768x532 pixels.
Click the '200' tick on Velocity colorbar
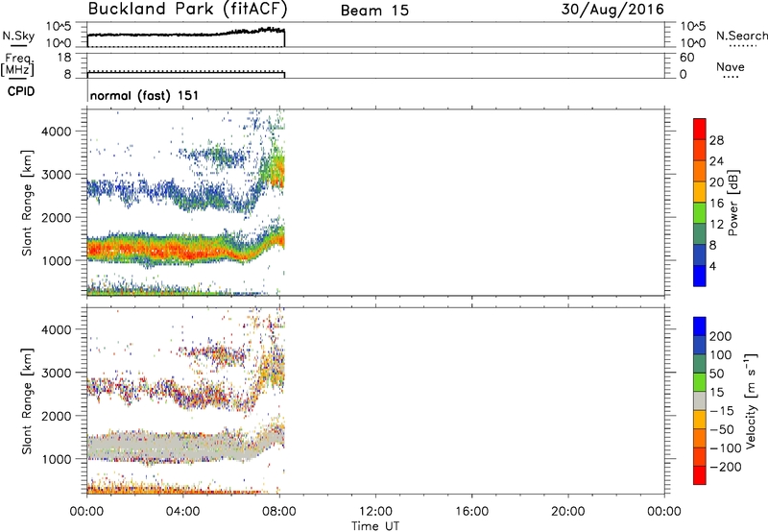(x=721, y=336)
